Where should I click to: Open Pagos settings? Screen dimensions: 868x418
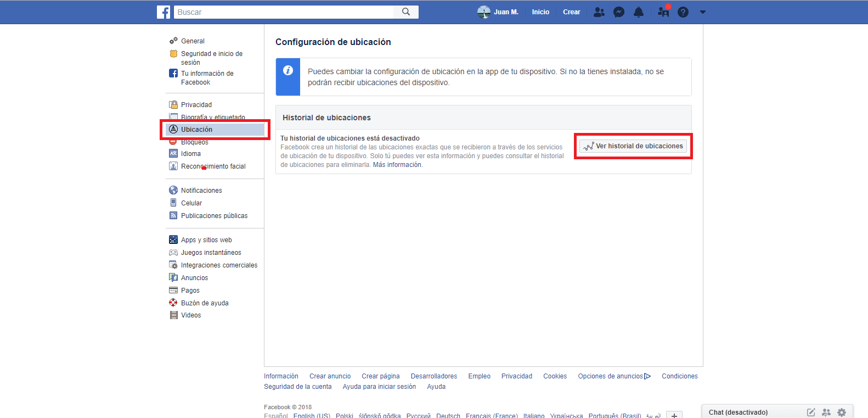(x=190, y=291)
